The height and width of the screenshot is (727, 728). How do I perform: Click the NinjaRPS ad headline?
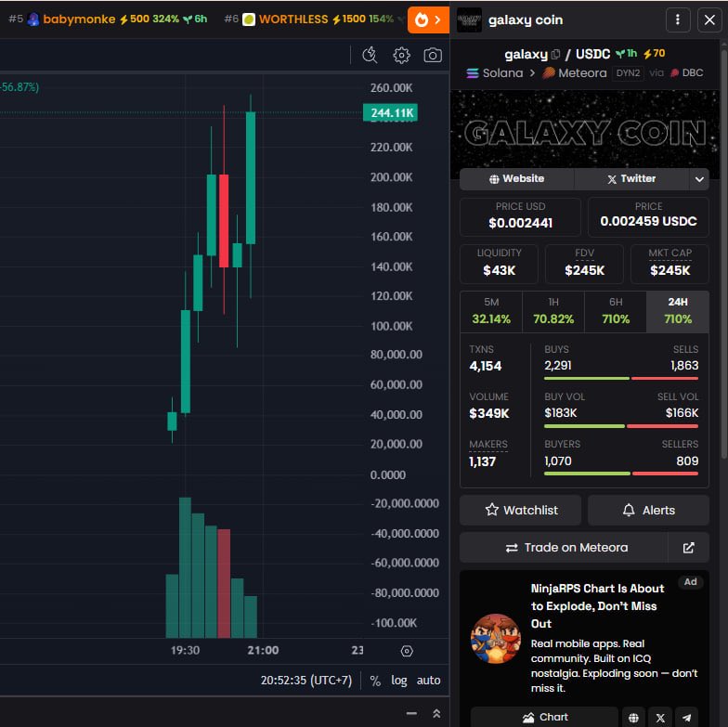pyautogui.click(x=598, y=605)
